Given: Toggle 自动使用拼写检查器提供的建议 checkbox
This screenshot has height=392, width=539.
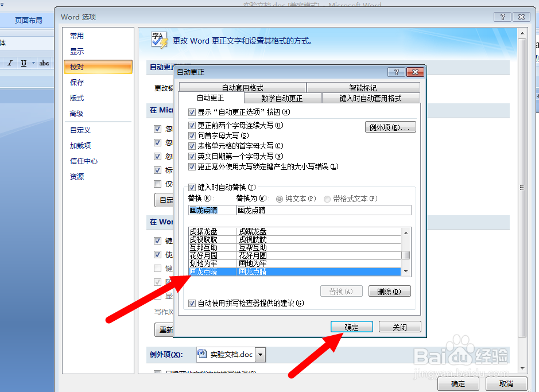Looking at the screenshot, I should 192,304.
